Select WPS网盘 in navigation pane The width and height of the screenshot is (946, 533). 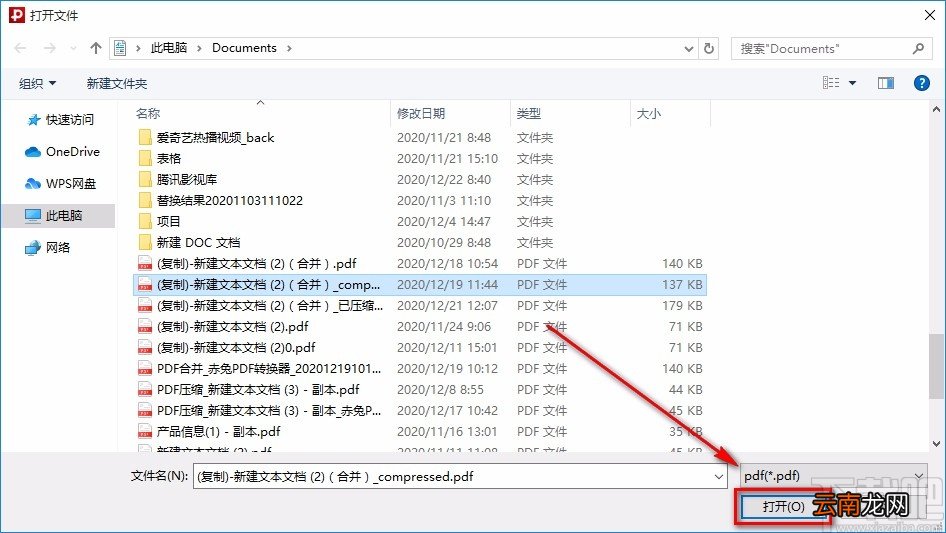tap(60, 184)
